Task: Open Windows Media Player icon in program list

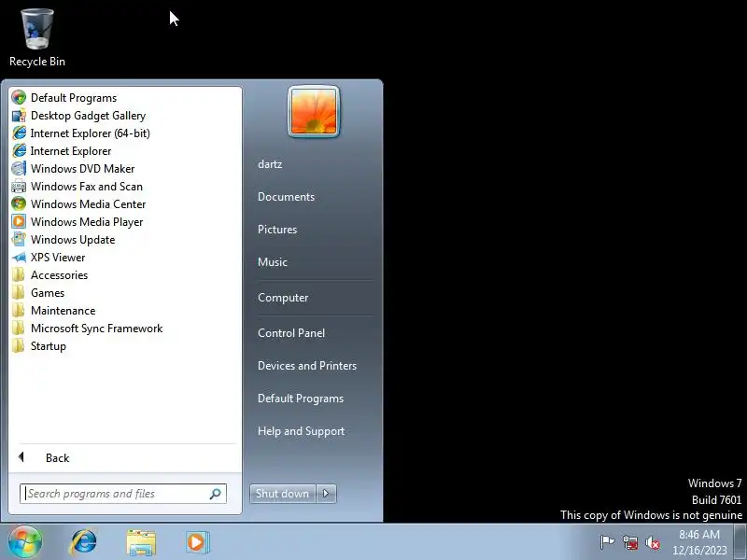Action: [x=19, y=222]
